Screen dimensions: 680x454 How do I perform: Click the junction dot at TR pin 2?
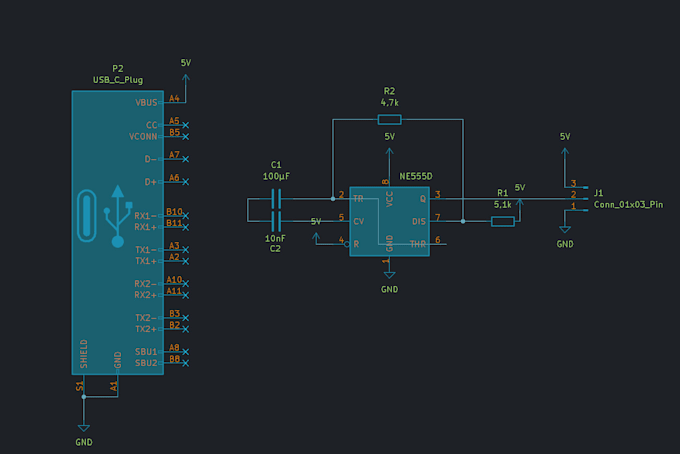(333, 199)
